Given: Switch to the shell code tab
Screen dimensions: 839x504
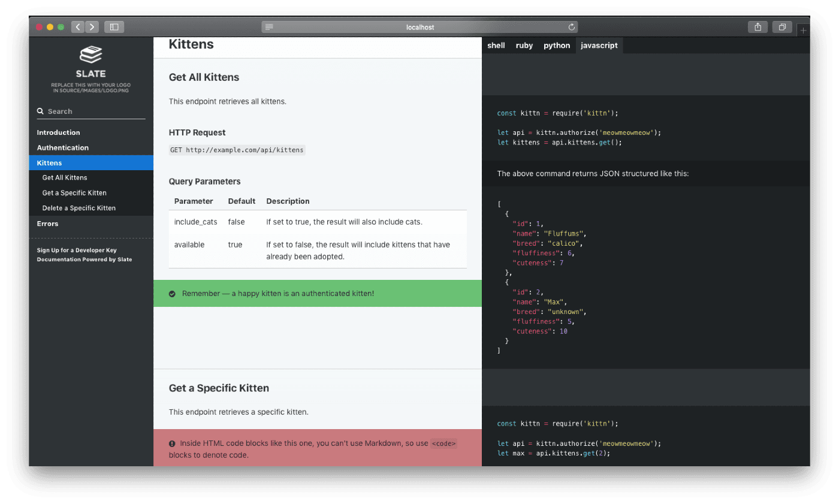Looking at the screenshot, I should click(x=496, y=45).
